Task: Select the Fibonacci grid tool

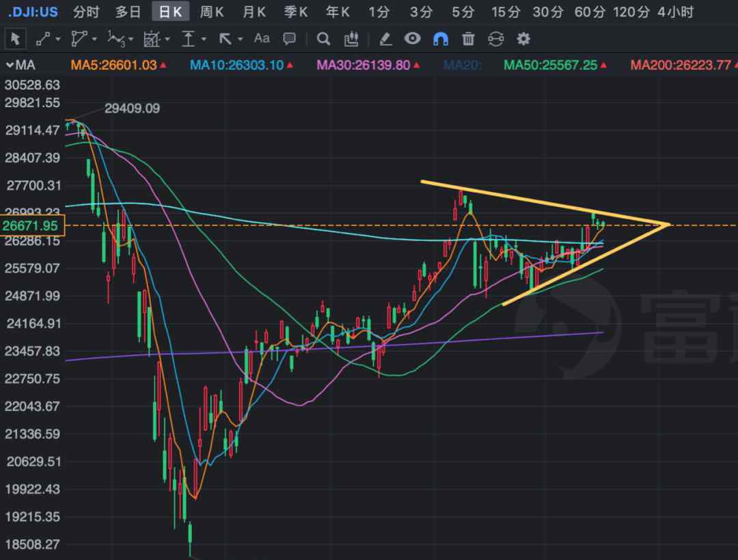Action: (x=152, y=38)
